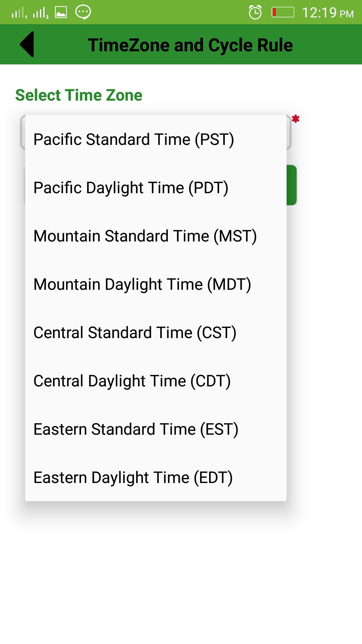Screen dimensions: 362x644
Task: Select Eastern Standard Time (EST)
Action: 136,429
